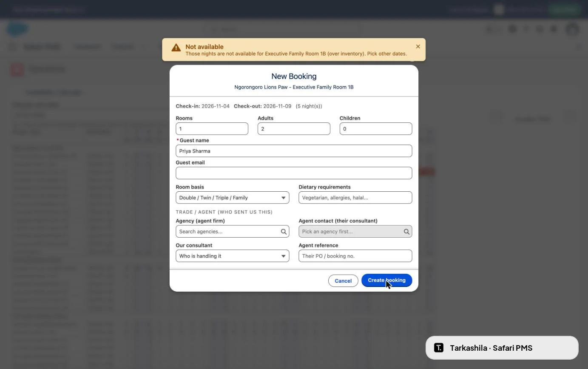Click the "Guest name" field label
This screenshot has width=588, height=369.
tap(194, 140)
